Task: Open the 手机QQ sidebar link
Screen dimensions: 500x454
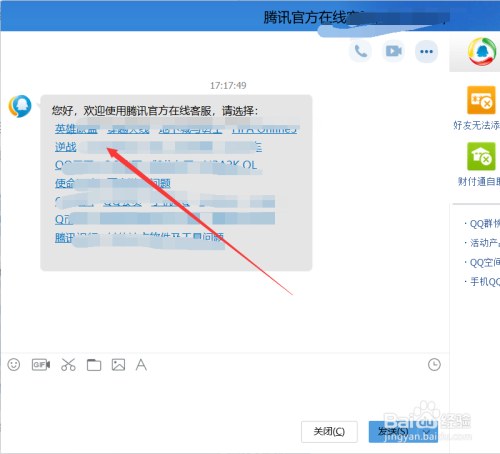Action: coord(484,282)
